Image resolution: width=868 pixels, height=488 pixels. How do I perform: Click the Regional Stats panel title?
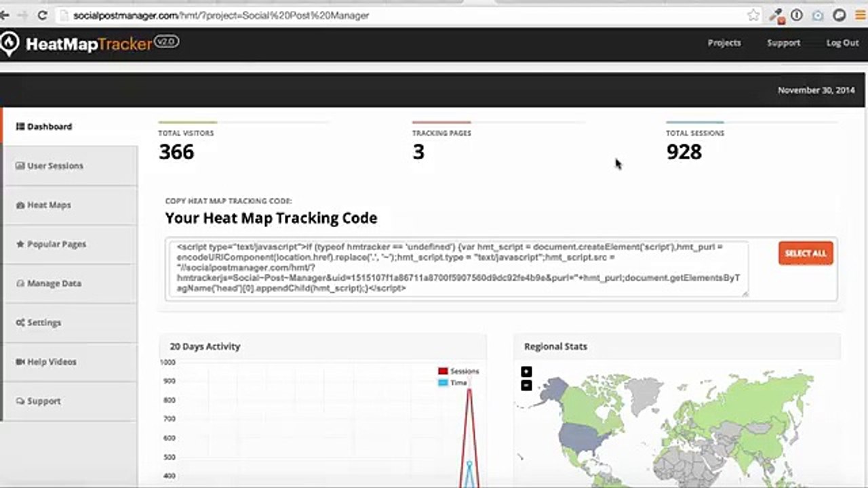(555, 346)
